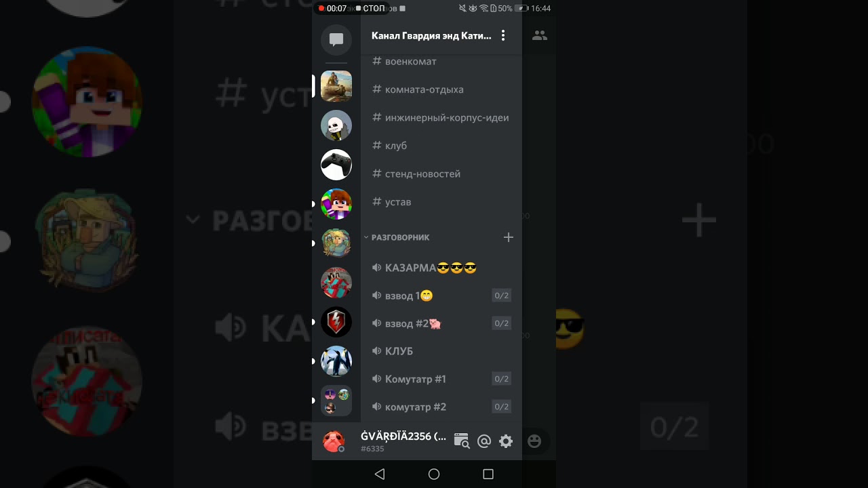Open user settings gear icon
Image resolution: width=868 pixels, height=488 pixels.
click(x=506, y=441)
